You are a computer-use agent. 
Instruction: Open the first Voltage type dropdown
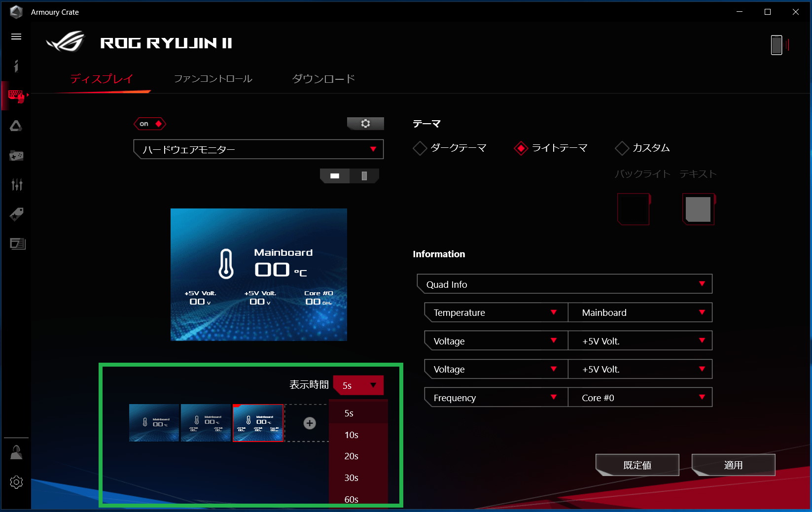click(496, 341)
